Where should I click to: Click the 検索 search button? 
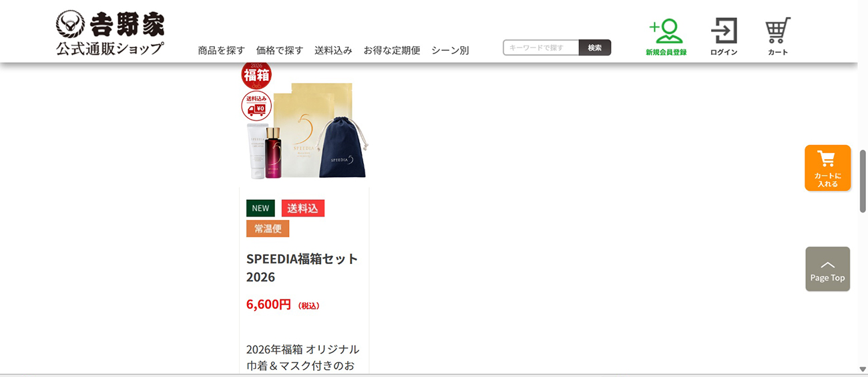tap(595, 47)
